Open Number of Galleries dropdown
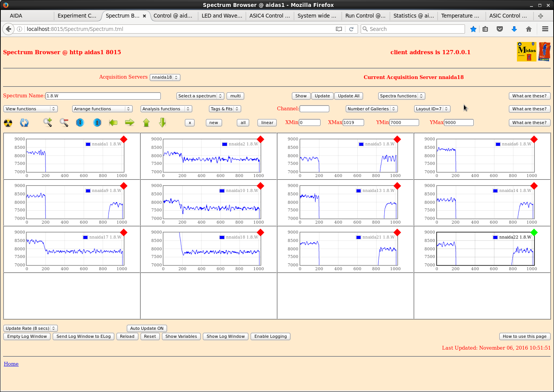554x392 pixels. (372, 109)
